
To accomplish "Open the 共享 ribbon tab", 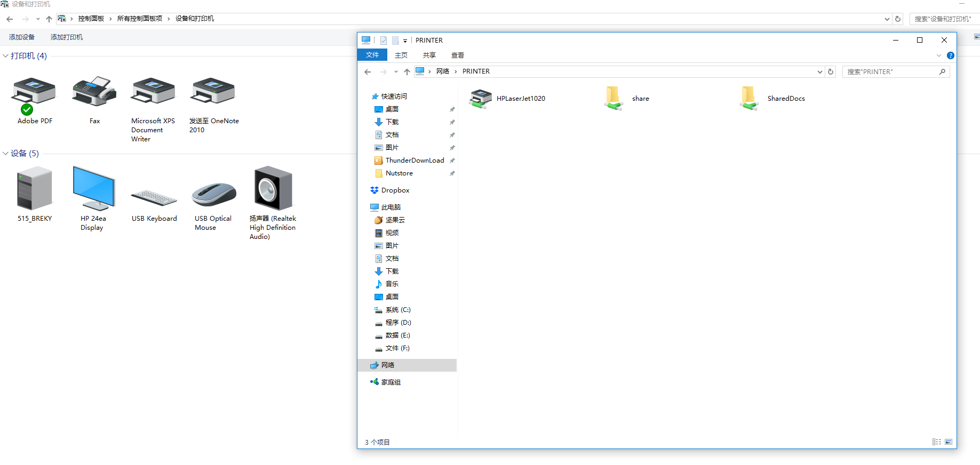I will (x=429, y=55).
